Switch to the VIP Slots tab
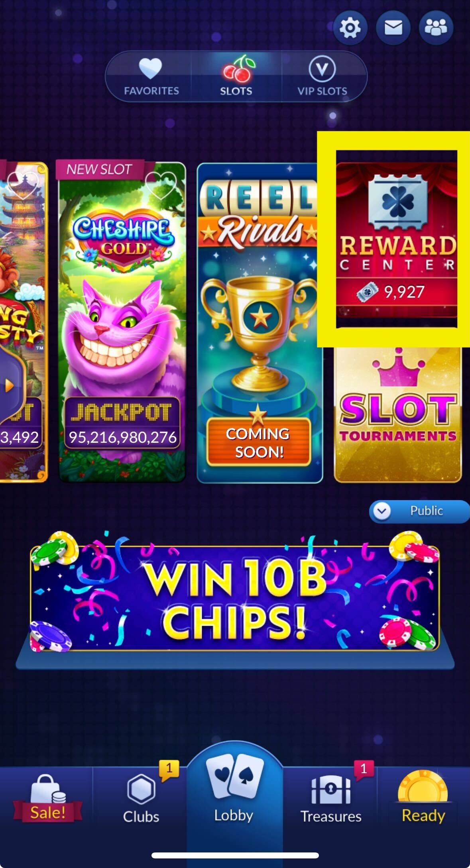Viewport: 470px width, 868px height. point(322,77)
